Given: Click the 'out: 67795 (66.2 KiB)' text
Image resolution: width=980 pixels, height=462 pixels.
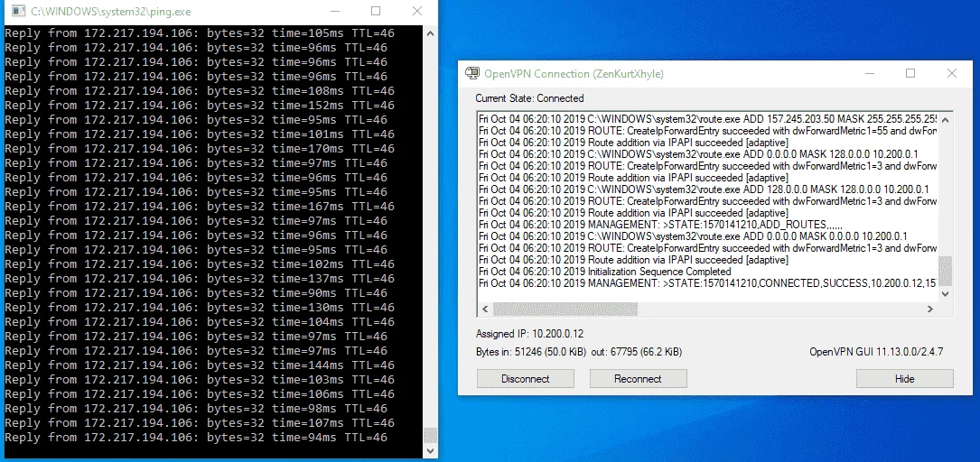Looking at the screenshot, I should pos(636,352).
